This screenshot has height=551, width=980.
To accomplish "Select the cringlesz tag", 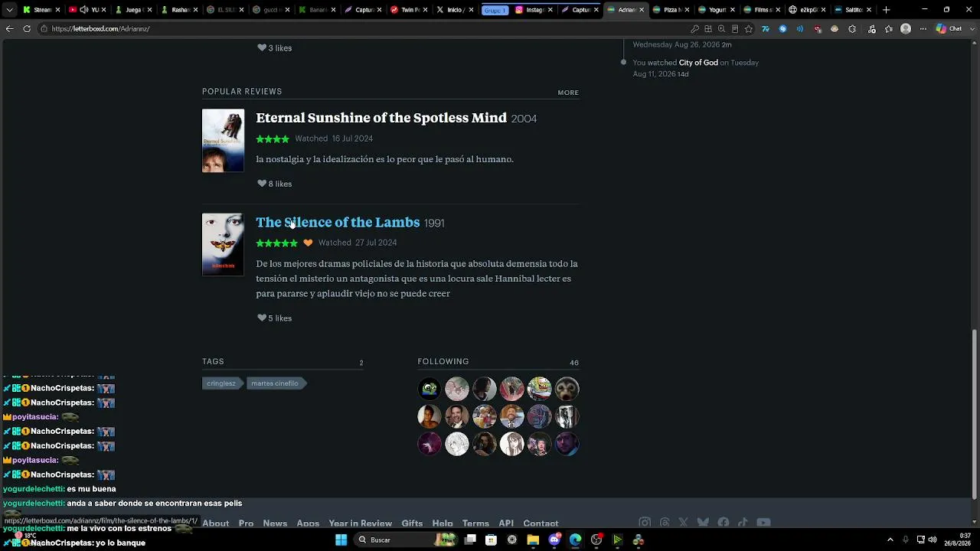I will (x=221, y=383).
